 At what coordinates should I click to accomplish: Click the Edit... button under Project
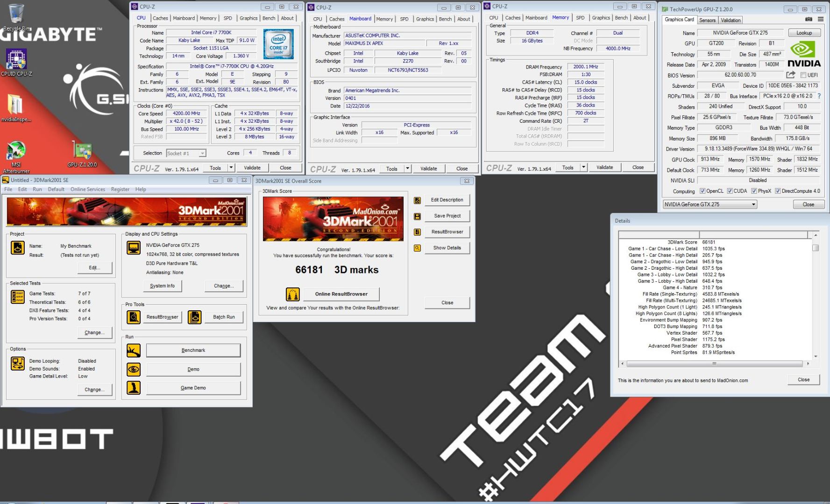pyautogui.click(x=94, y=267)
